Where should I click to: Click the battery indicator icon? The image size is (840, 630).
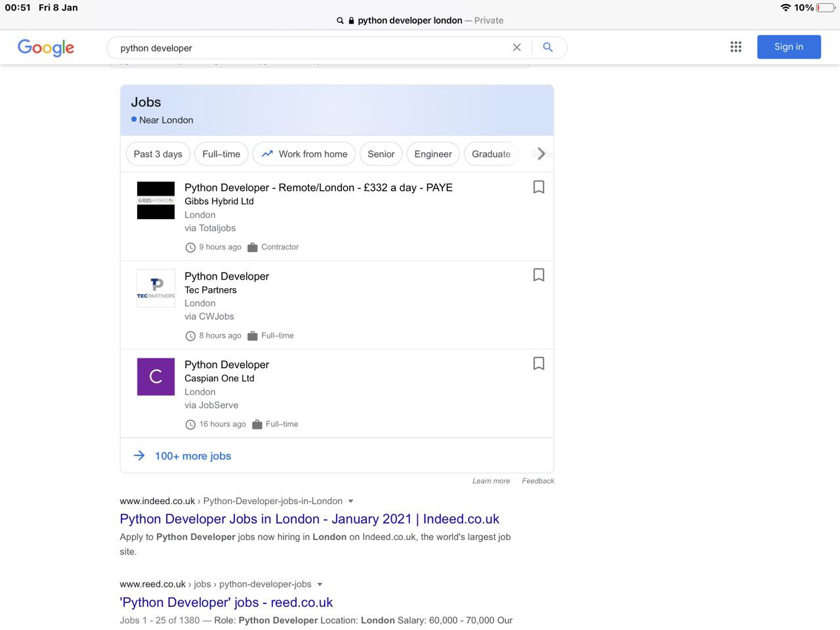point(826,7)
